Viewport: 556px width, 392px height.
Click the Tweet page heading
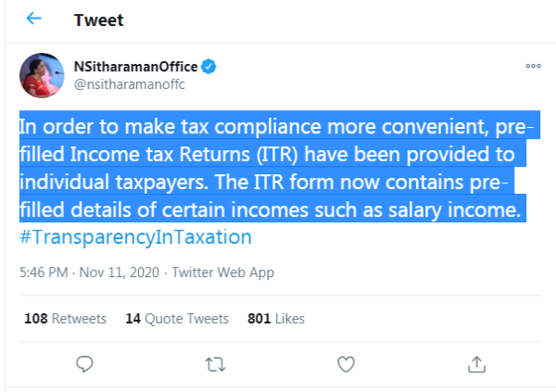98,19
